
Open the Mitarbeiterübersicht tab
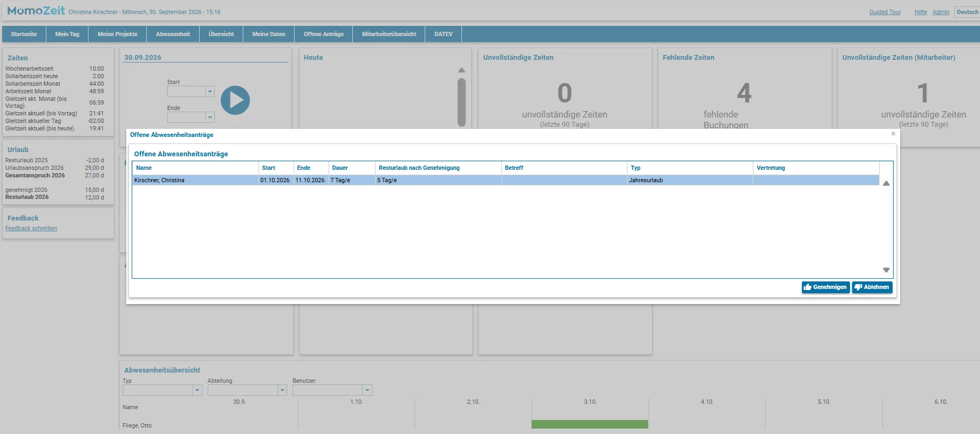[x=389, y=34]
